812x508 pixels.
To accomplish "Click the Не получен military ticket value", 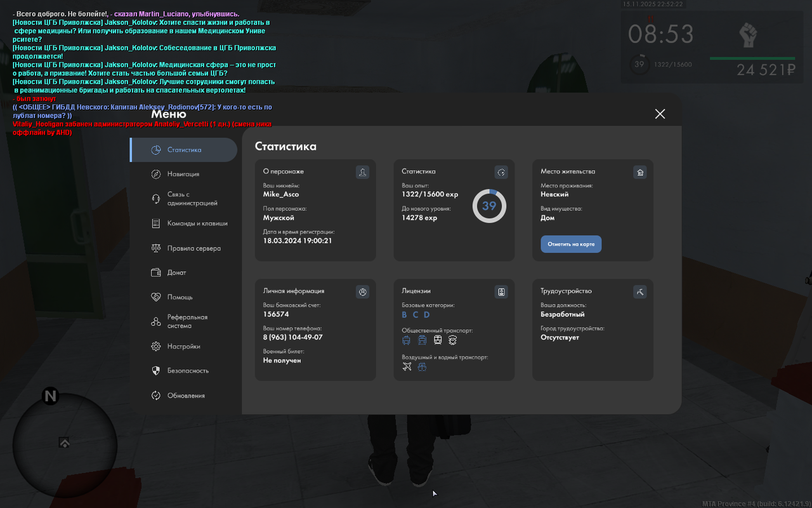I will tap(282, 361).
